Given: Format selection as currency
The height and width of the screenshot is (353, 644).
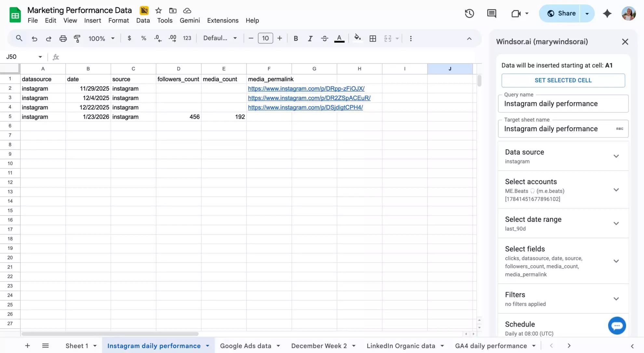Looking at the screenshot, I should 129,38.
